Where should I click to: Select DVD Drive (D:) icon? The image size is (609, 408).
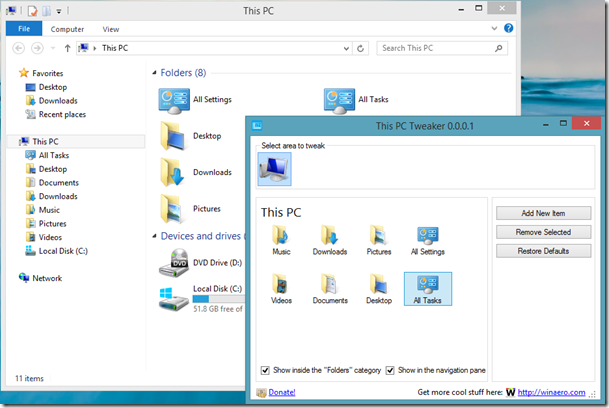[x=174, y=263]
